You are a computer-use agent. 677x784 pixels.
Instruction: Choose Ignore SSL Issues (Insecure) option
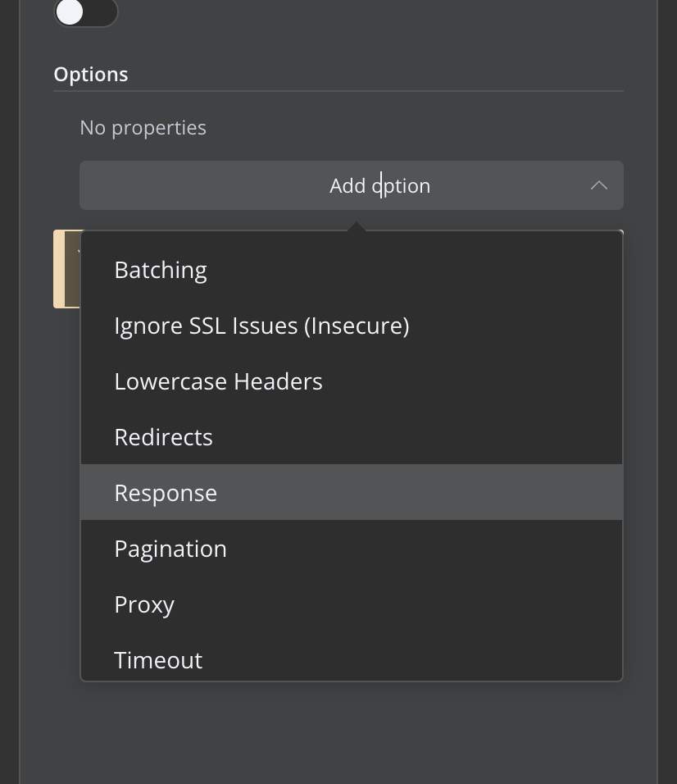point(261,326)
